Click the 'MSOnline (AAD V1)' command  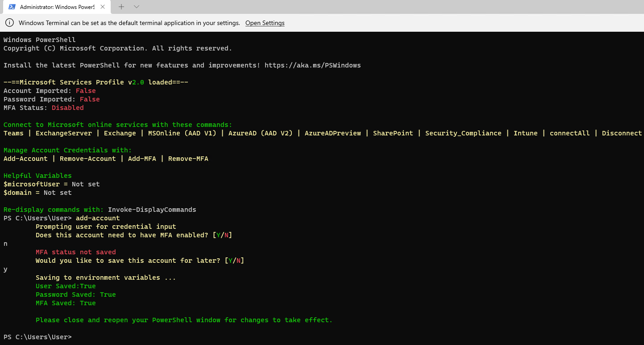(x=182, y=133)
